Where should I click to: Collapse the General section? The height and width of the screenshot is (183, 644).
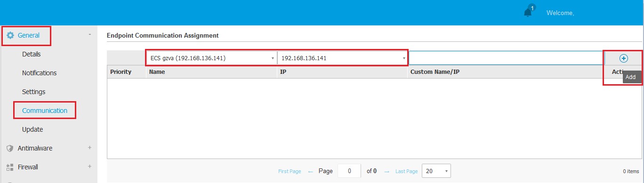coord(89,35)
